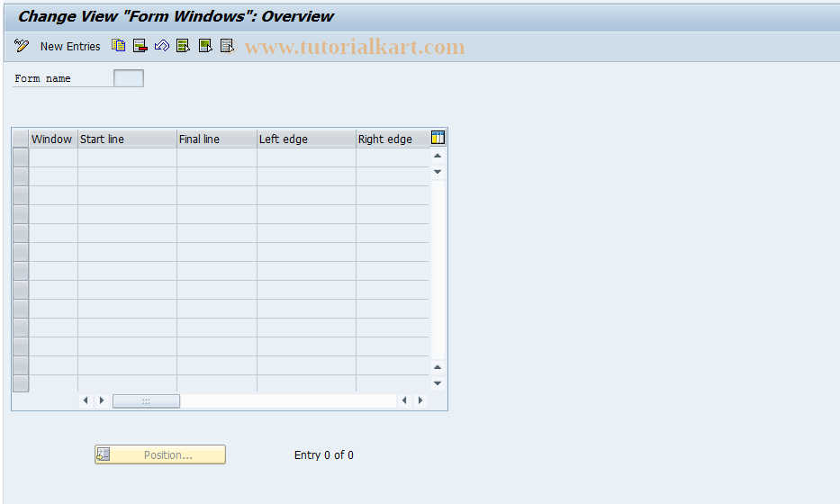Click right-side horizontal scroll left arrow

click(404, 400)
